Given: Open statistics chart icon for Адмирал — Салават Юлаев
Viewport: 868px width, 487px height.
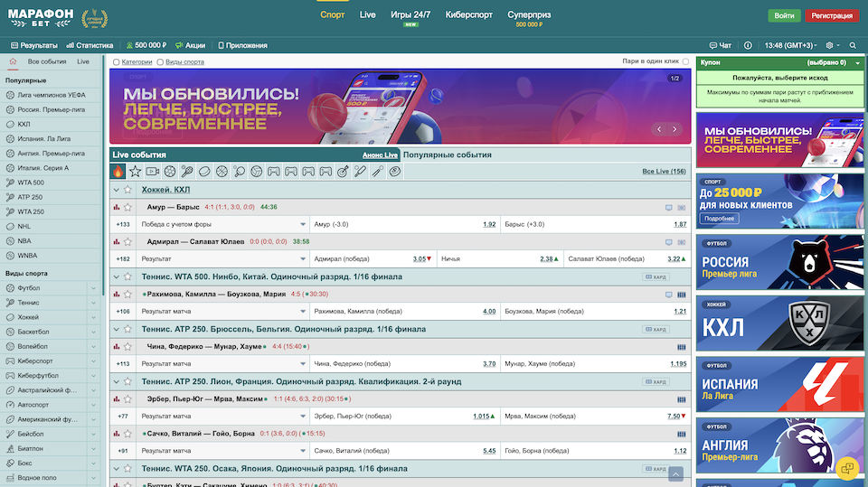Looking at the screenshot, I should tap(117, 242).
